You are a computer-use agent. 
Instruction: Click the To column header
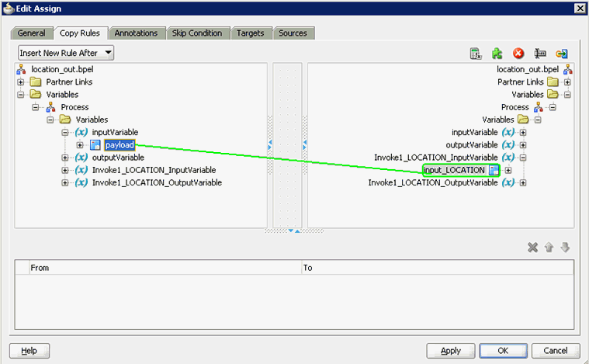coord(438,268)
